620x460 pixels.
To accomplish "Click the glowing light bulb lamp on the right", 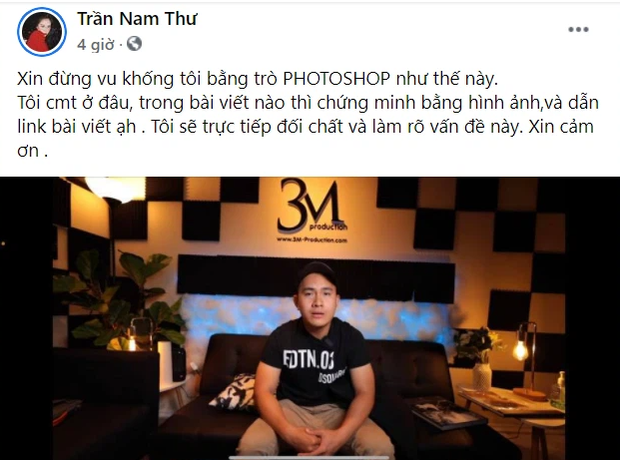I will click(520, 349).
